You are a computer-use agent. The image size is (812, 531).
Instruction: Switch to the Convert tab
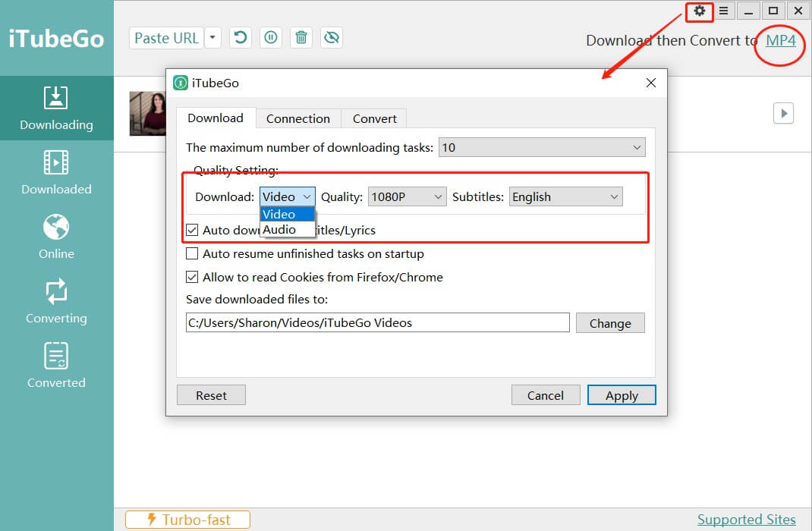[374, 118]
